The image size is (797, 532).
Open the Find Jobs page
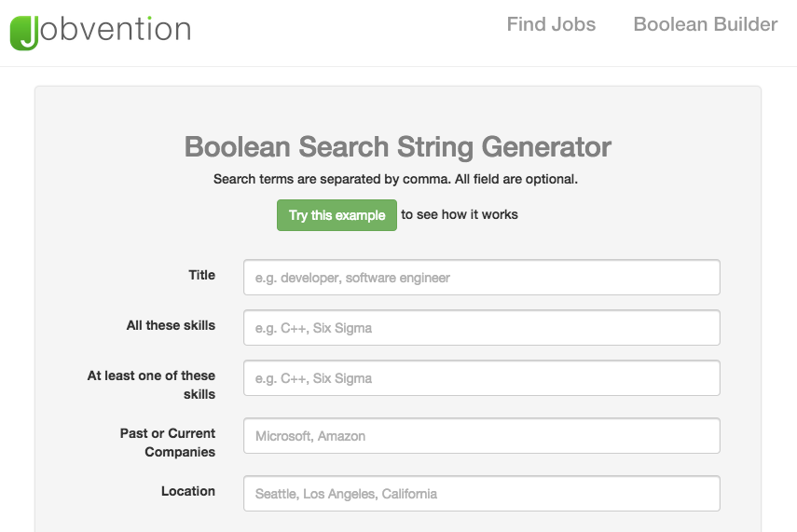click(x=551, y=24)
